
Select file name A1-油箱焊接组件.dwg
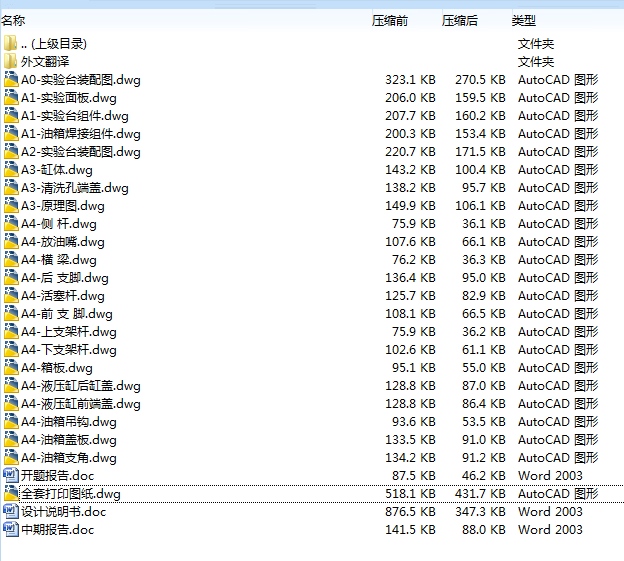tap(81, 133)
